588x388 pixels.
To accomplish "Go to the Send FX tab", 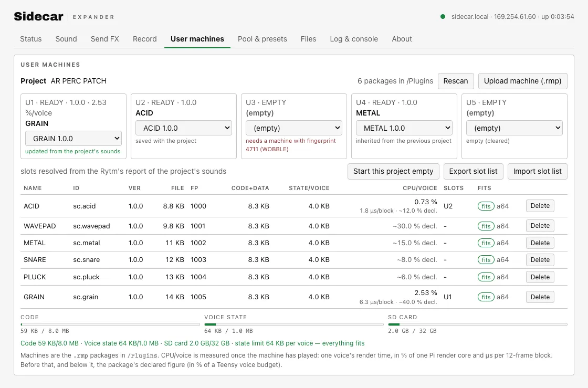I will [x=104, y=39].
